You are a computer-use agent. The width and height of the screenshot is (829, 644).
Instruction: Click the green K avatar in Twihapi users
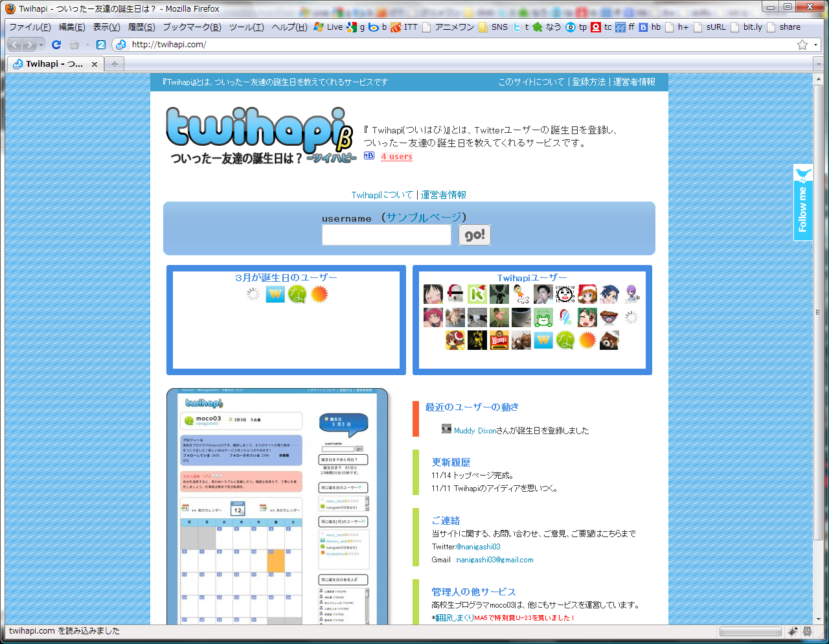click(x=477, y=294)
